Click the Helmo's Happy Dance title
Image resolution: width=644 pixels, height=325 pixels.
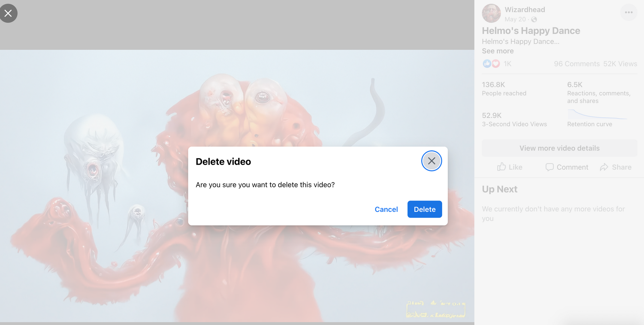point(531,31)
